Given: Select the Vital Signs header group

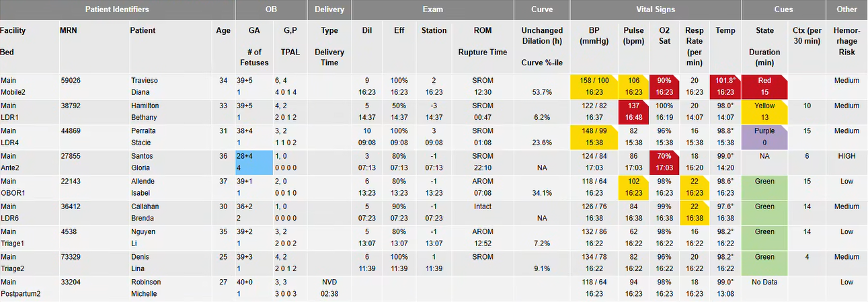Looking at the screenshot, I should [x=656, y=9].
